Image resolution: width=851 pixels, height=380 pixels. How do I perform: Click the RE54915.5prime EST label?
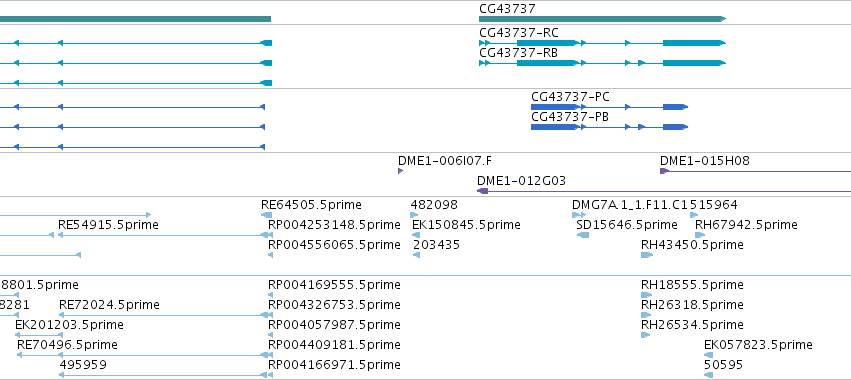pos(109,225)
